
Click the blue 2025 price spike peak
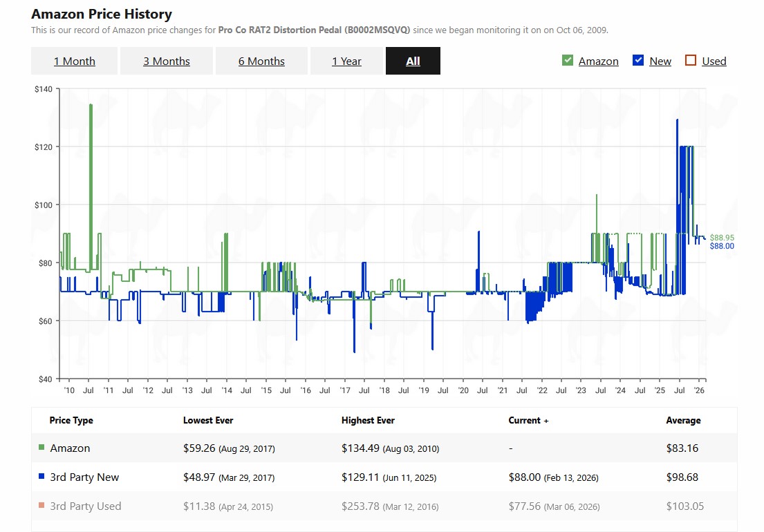click(x=678, y=120)
